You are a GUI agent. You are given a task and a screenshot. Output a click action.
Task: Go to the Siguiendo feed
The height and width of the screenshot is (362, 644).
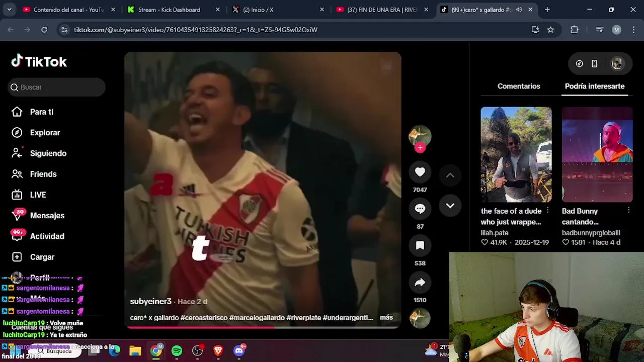(39, 153)
